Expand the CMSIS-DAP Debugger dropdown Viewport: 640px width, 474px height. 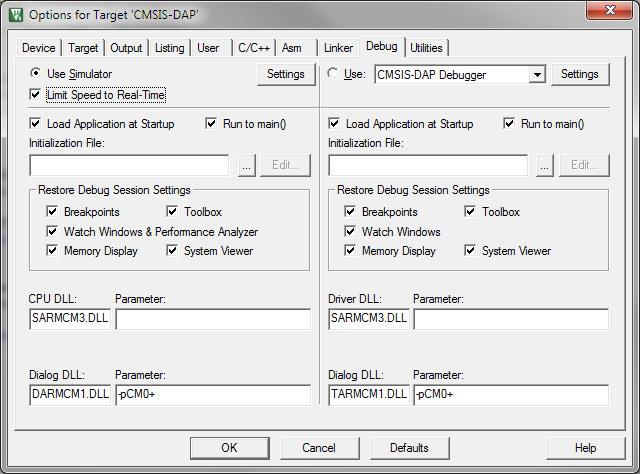[537, 75]
